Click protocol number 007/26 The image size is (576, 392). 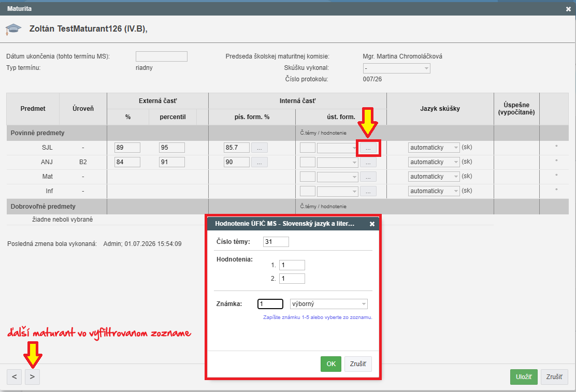click(x=372, y=79)
